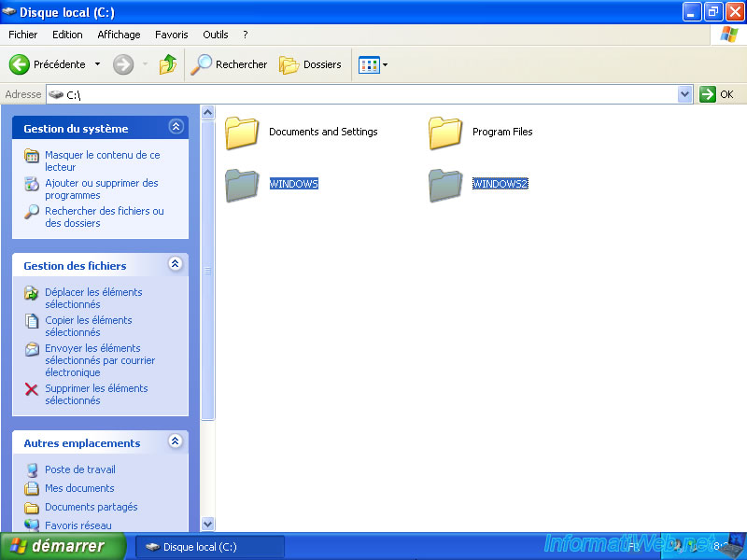Image resolution: width=747 pixels, height=560 pixels.
Task: Open the Outils menu
Action: click(x=216, y=35)
